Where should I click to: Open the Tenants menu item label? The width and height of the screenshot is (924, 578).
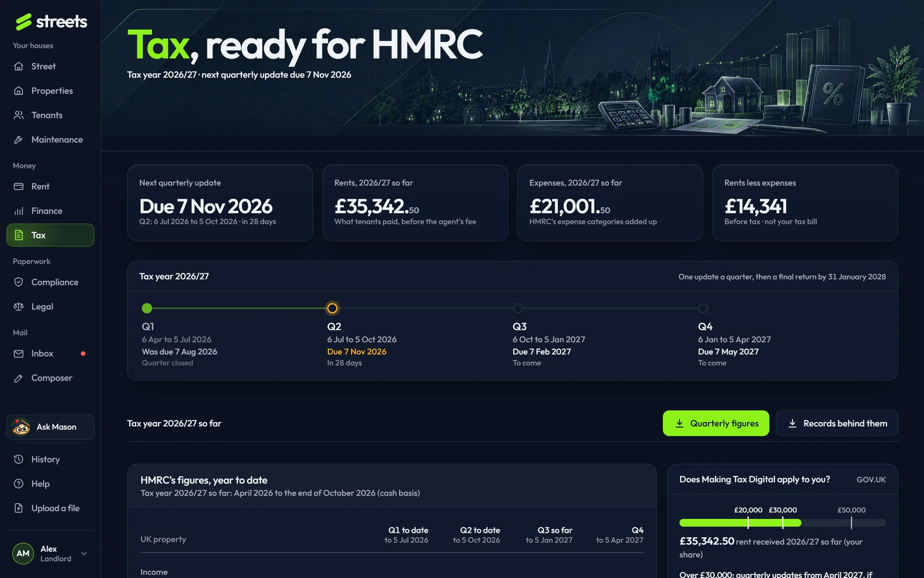(x=47, y=115)
